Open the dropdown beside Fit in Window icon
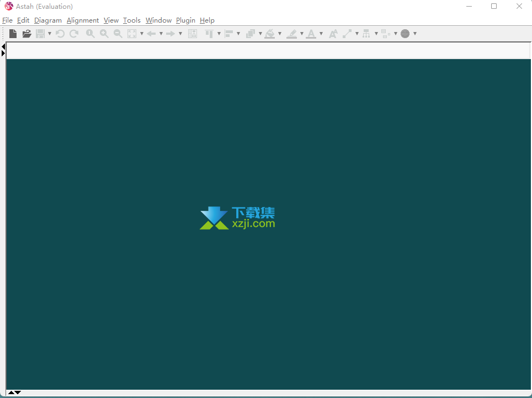The height and width of the screenshot is (398, 532). 142,34
